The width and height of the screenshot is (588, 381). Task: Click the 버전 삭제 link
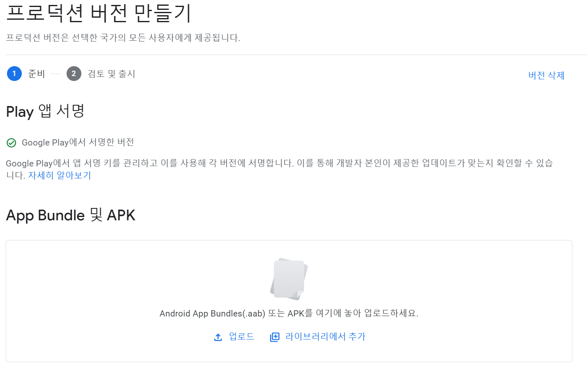(546, 76)
